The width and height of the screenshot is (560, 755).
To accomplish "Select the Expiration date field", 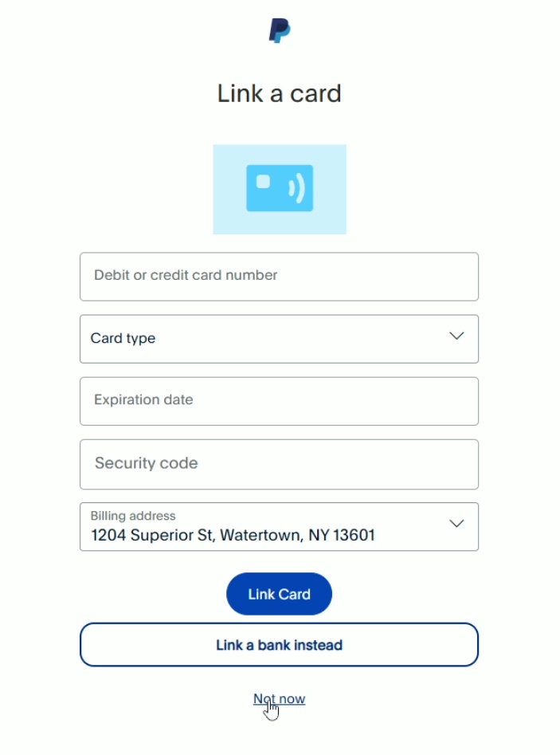I will 279,400.
